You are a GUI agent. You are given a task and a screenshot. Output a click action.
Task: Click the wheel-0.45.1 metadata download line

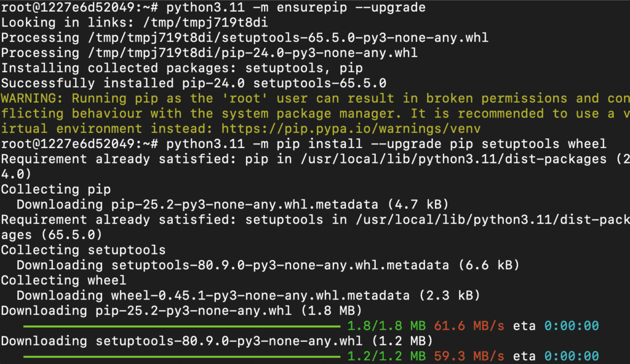tap(248, 296)
